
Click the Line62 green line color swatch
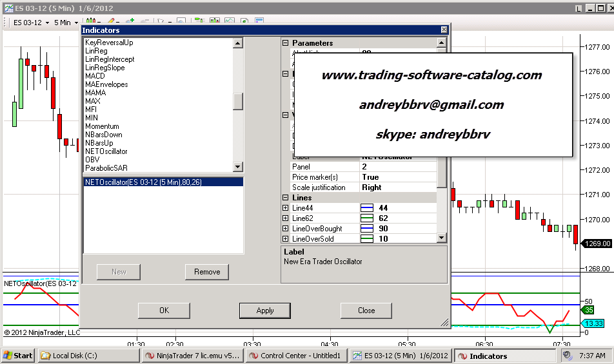point(367,218)
